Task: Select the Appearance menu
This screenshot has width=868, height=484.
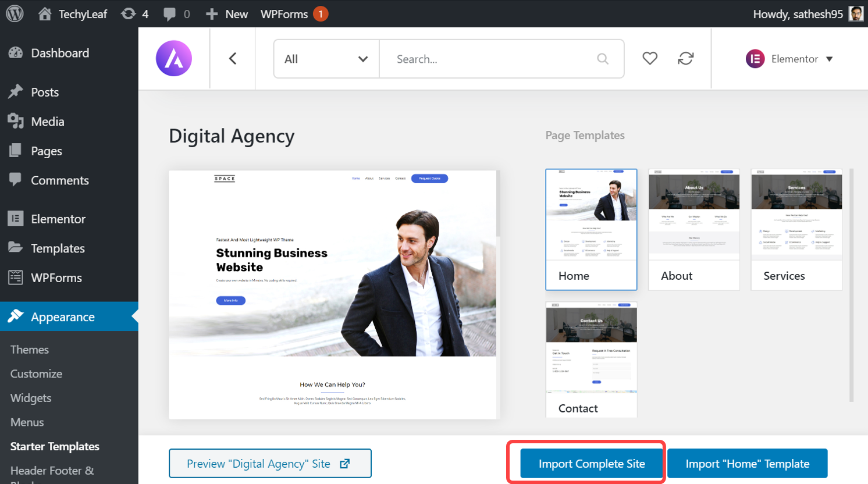Action: (69, 317)
